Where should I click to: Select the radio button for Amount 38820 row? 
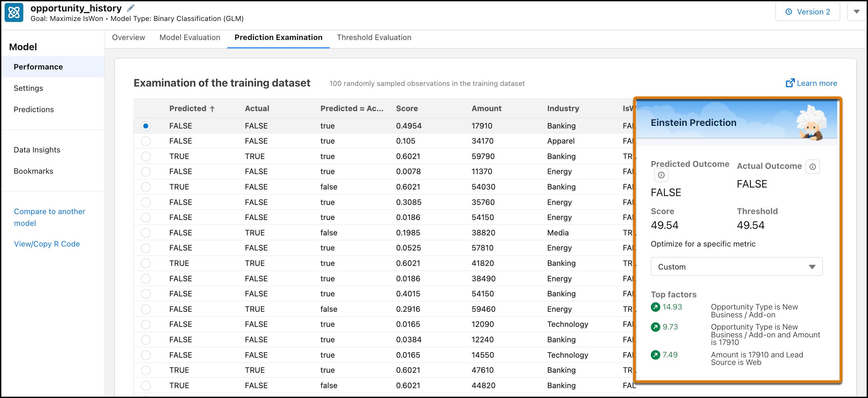[146, 233]
